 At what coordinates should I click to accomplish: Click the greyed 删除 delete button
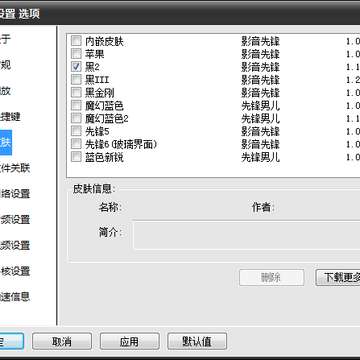(x=271, y=278)
